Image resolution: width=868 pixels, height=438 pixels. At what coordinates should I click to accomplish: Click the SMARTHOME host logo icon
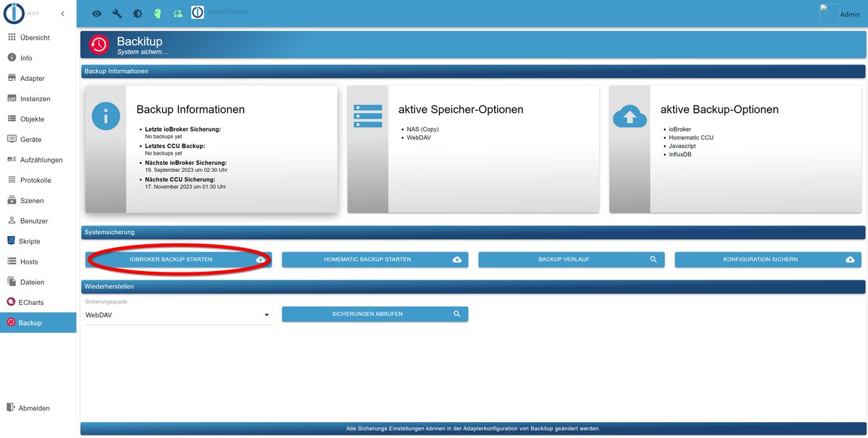(x=197, y=13)
